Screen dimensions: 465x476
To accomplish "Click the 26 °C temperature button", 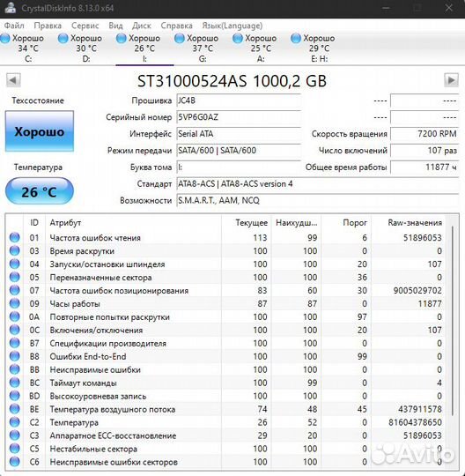I will point(40,191).
